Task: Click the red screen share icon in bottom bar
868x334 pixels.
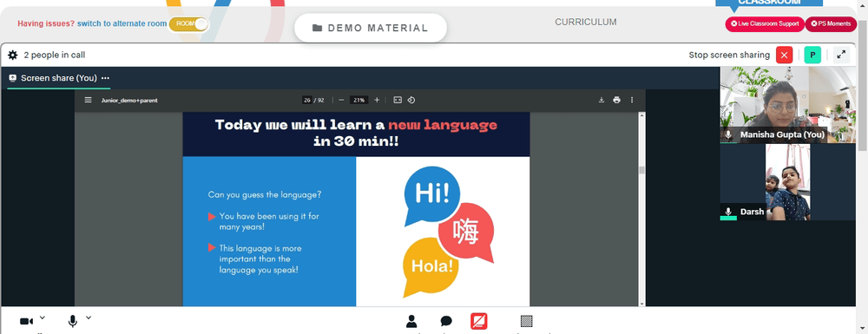Action: pyautogui.click(x=479, y=321)
